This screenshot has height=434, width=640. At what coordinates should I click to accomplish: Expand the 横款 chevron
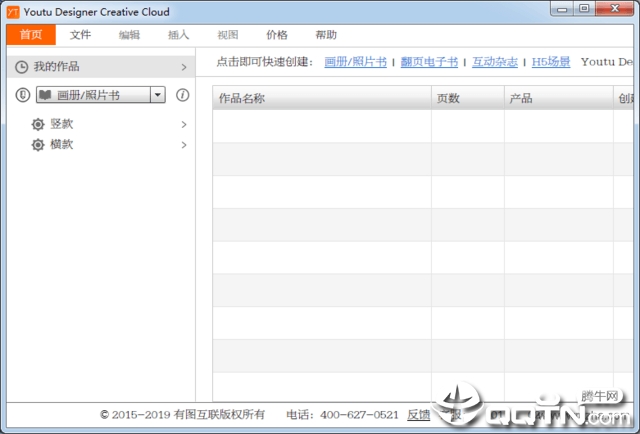tap(184, 145)
